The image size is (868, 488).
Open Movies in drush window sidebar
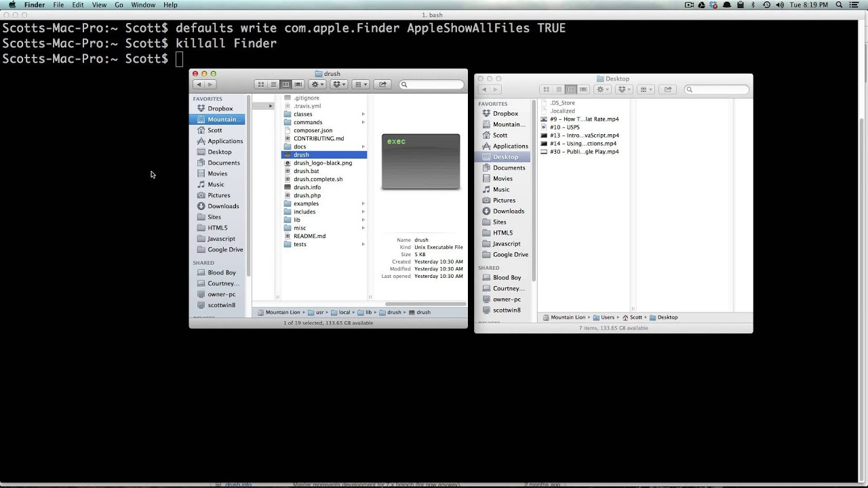tap(217, 174)
